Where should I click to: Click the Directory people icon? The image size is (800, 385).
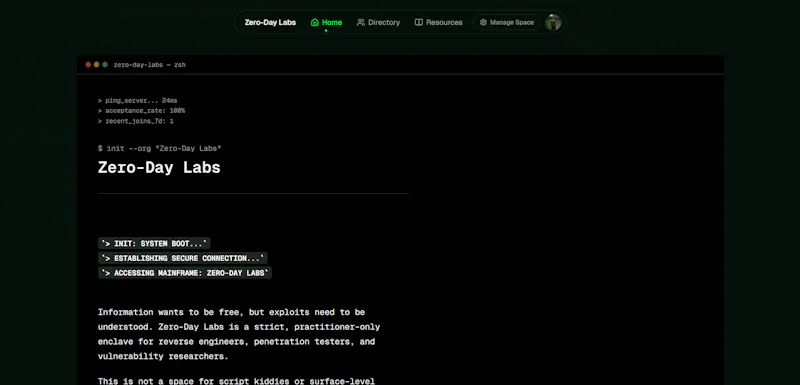[361, 22]
